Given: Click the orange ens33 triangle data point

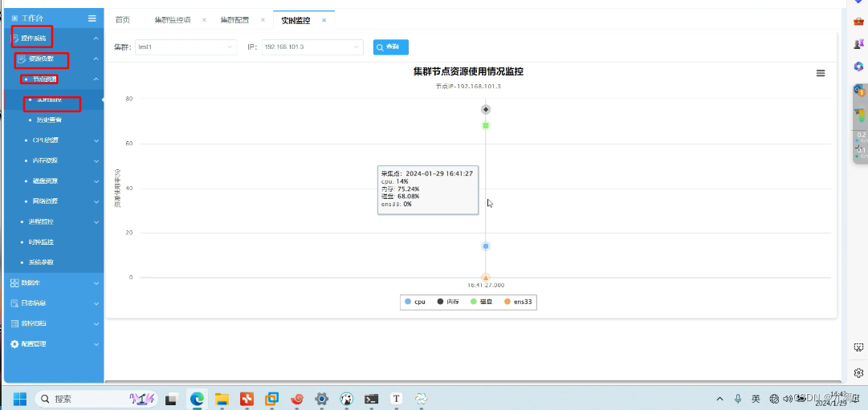Looking at the screenshot, I should click(x=486, y=277).
